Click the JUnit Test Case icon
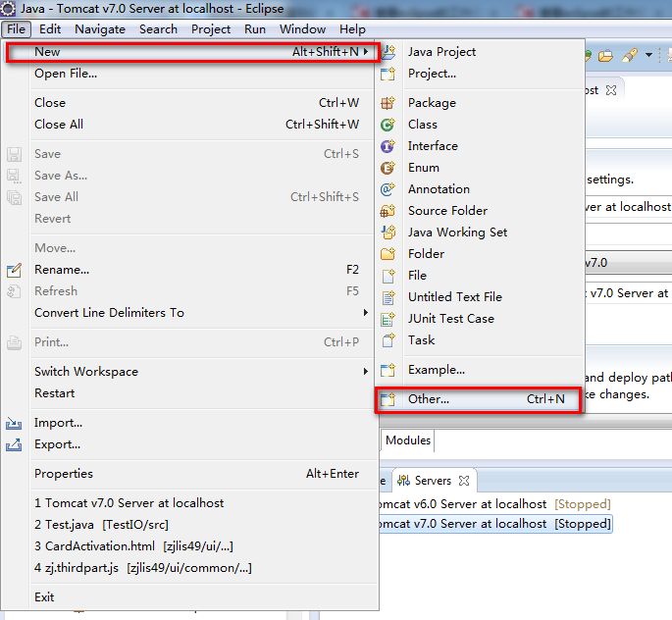This screenshot has height=620, width=672. point(388,319)
